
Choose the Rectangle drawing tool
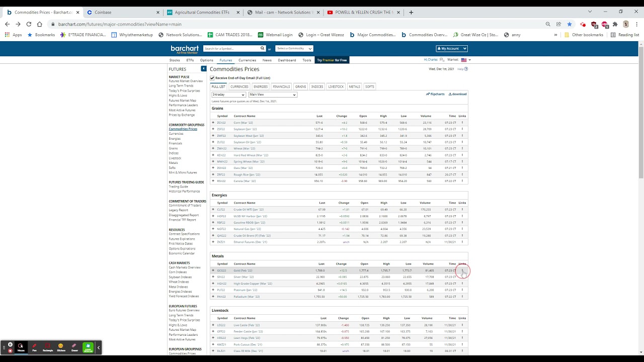tap(48, 347)
